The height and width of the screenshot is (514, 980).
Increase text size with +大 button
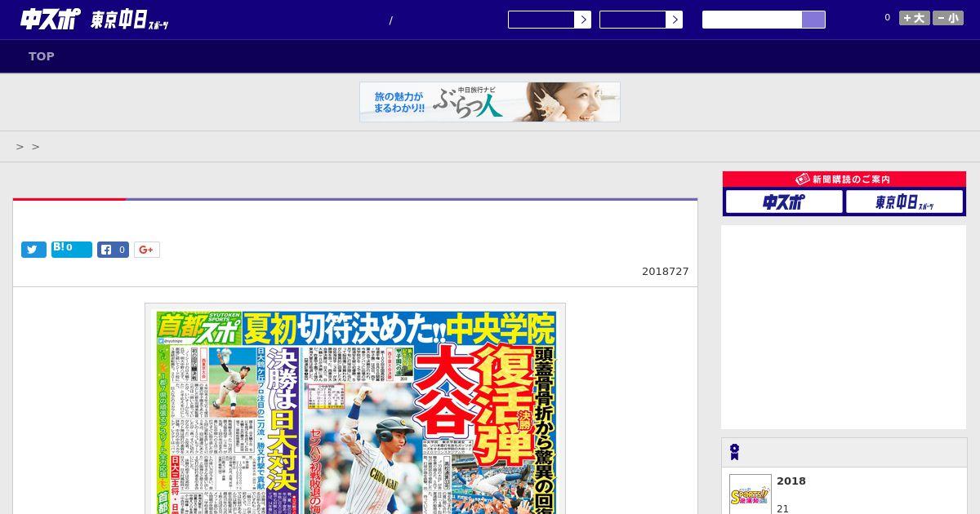[x=915, y=18]
